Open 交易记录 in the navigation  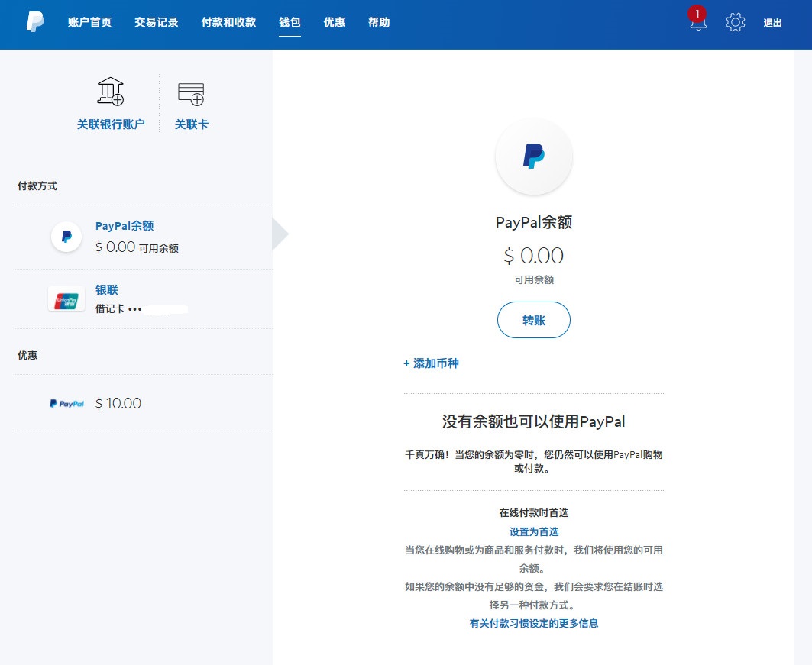[x=157, y=22]
